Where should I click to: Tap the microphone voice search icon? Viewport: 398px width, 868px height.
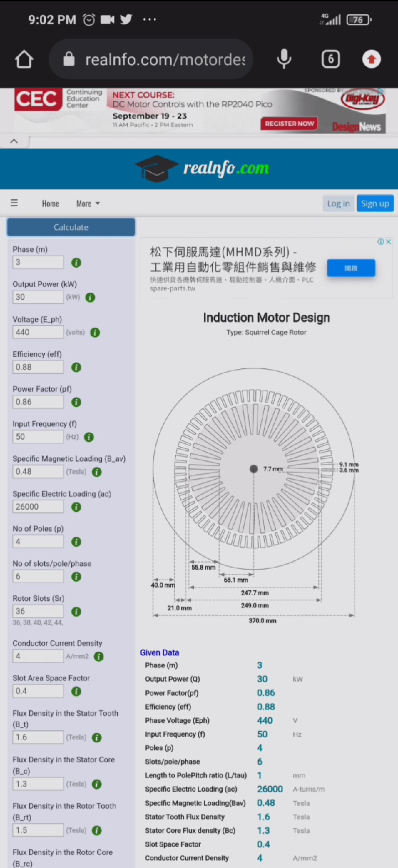tap(284, 59)
